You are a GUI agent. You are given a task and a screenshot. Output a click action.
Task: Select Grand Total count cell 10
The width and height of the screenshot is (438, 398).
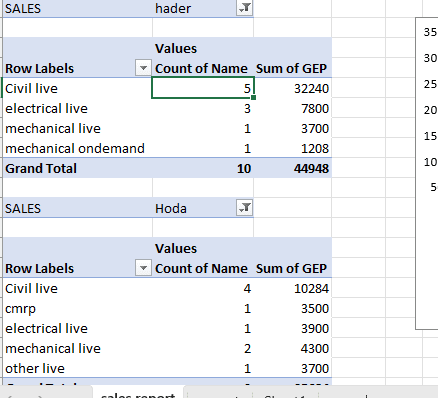tap(203, 168)
